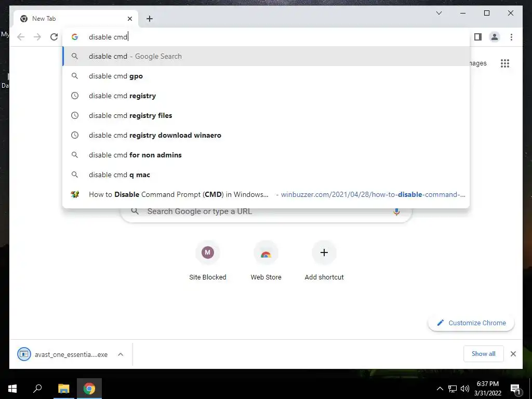Start voice search with the microphone icon
The width and height of the screenshot is (532, 399).
396,211
